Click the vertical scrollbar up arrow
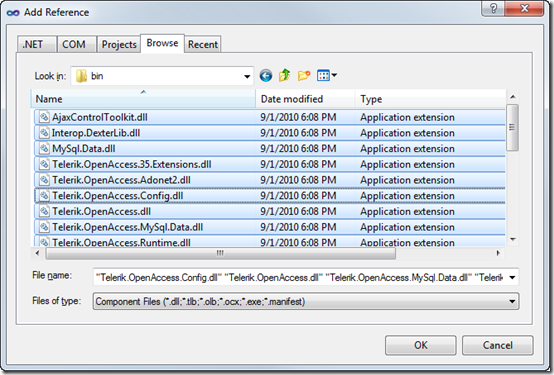554x375 pixels. point(513,96)
